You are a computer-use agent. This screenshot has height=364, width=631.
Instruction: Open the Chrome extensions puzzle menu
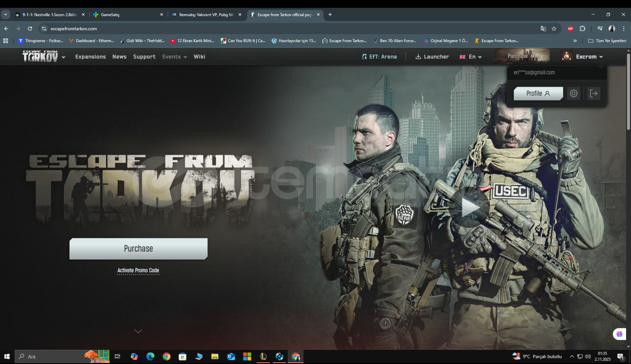tap(582, 29)
